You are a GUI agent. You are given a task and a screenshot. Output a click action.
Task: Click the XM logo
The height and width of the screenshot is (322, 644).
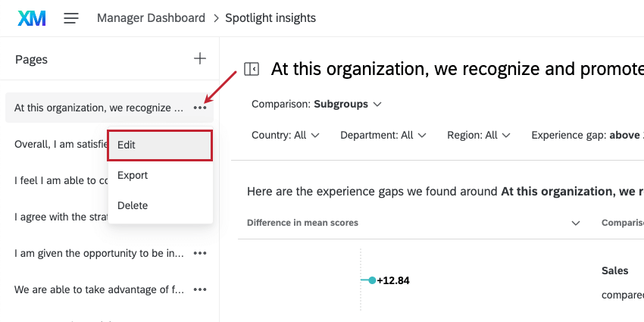pos(30,18)
